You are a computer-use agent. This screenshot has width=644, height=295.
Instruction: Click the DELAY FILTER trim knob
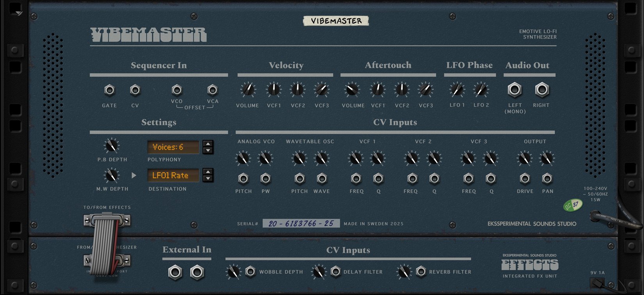point(319,272)
